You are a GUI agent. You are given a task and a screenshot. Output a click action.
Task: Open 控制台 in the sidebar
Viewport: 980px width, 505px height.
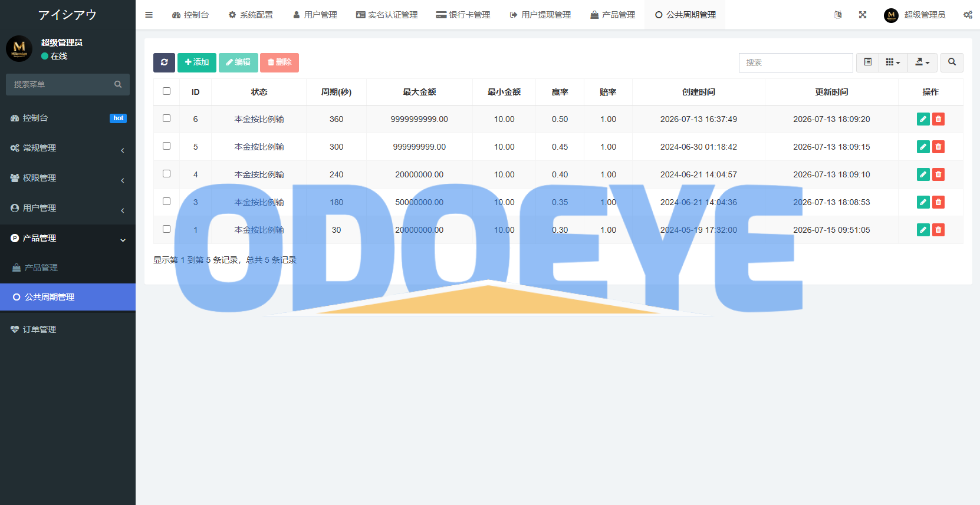68,118
